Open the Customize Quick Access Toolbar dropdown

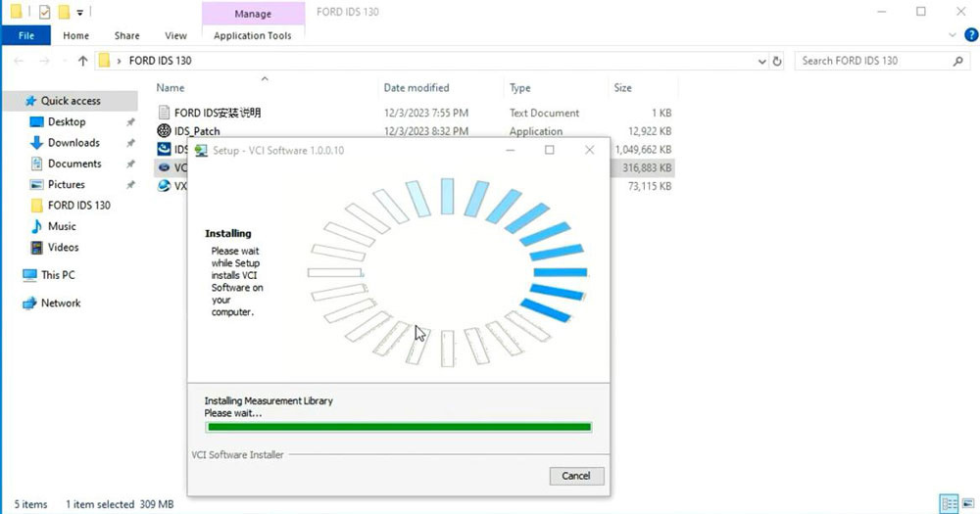[x=80, y=13]
